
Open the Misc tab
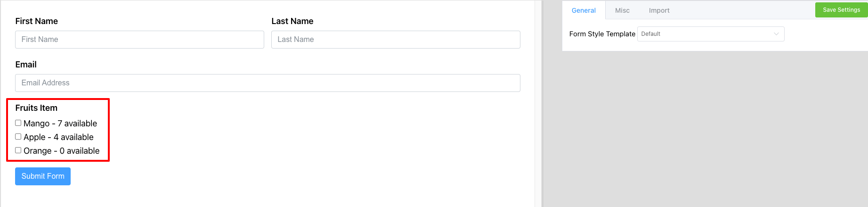point(622,10)
